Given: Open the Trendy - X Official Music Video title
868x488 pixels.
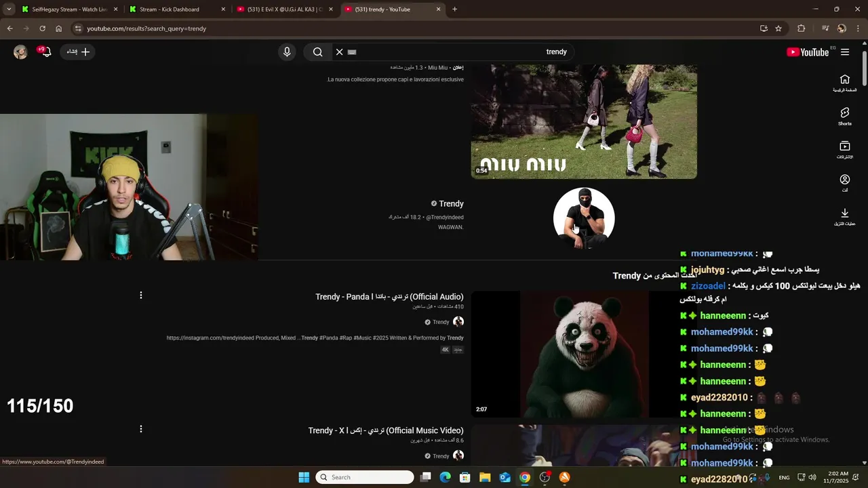Looking at the screenshot, I should pos(386,430).
